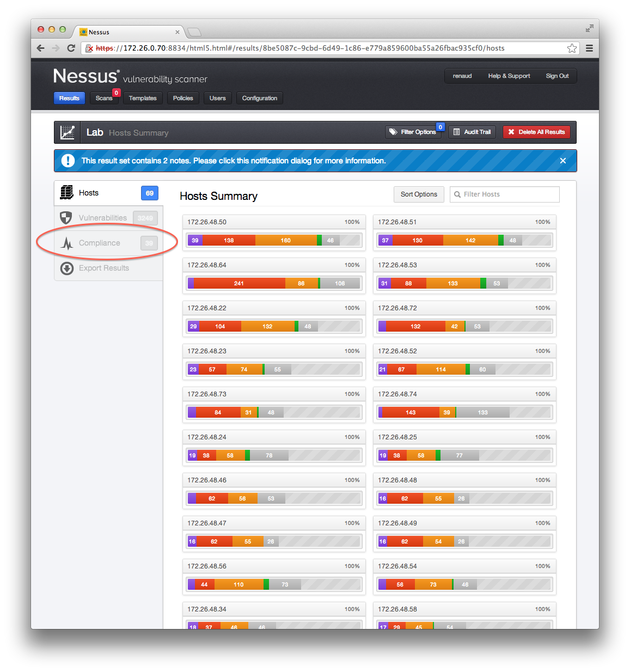Image resolution: width=630 pixels, height=672 pixels.
Task: Select Export Results in the sidebar
Action: click(x=108, y=268)
